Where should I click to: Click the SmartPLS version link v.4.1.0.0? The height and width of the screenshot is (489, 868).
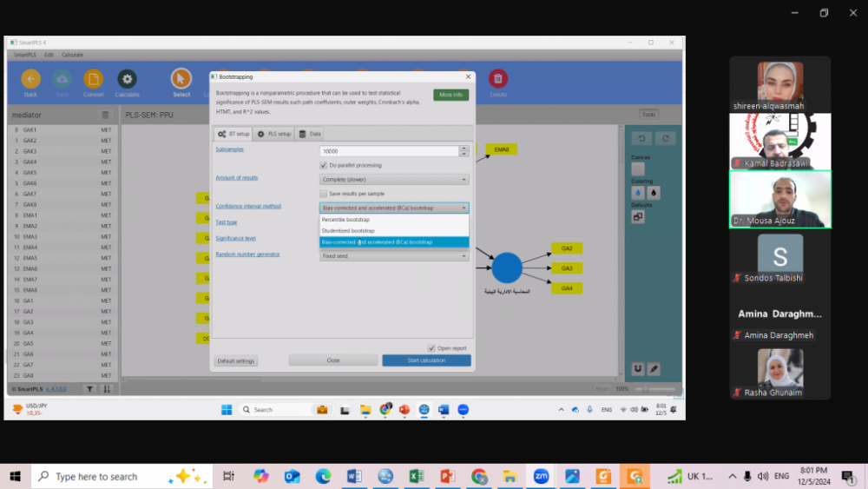click(x=56, y=389)
